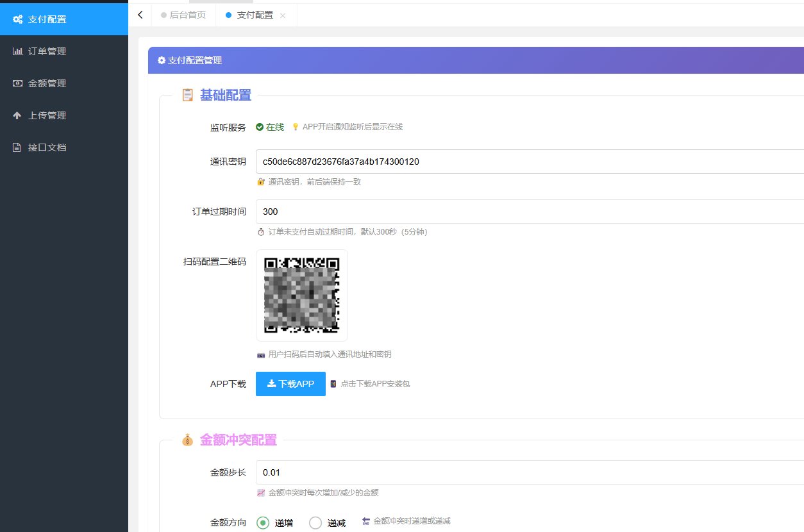804x532 pixels.
Task: Click the 监听服务 label
Action: (228, 128)
